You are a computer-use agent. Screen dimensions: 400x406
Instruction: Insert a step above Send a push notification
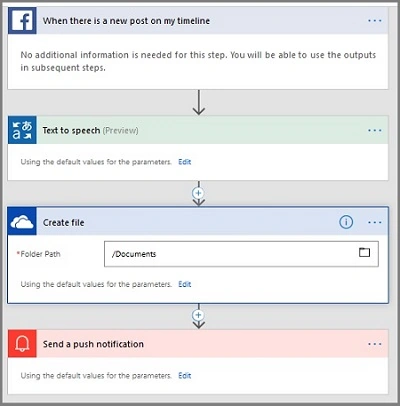[198, 315]
